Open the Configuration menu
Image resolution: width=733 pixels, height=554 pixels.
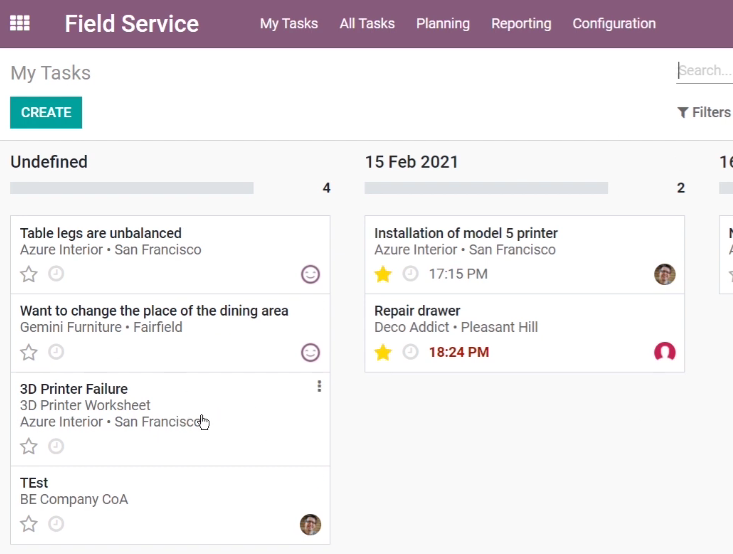point(614,23)
